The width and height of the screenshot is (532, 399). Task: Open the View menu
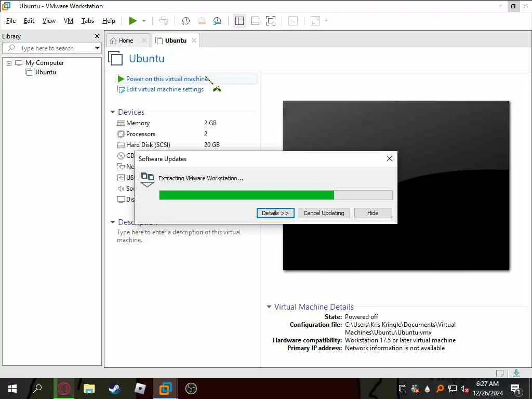(49, 21)
